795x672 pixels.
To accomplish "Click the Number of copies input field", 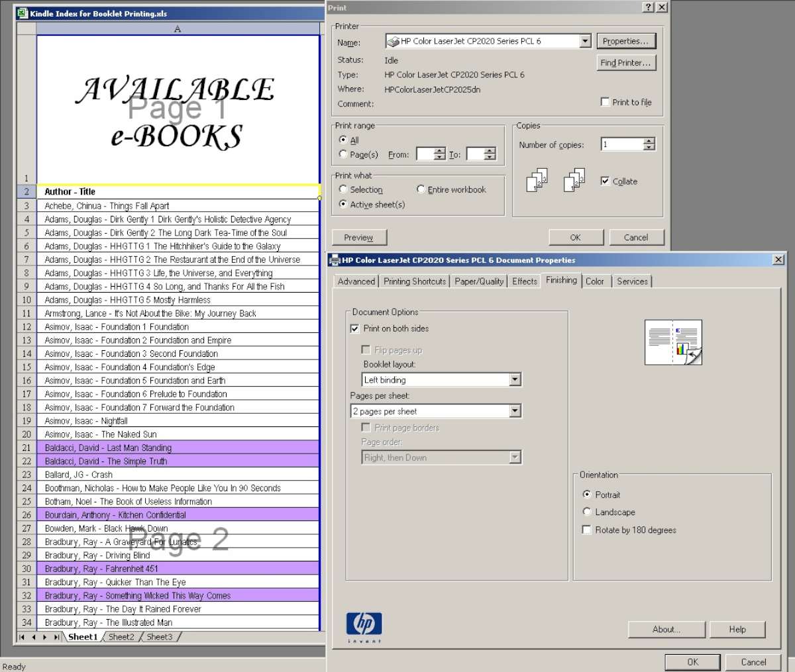I will [622, 144].
